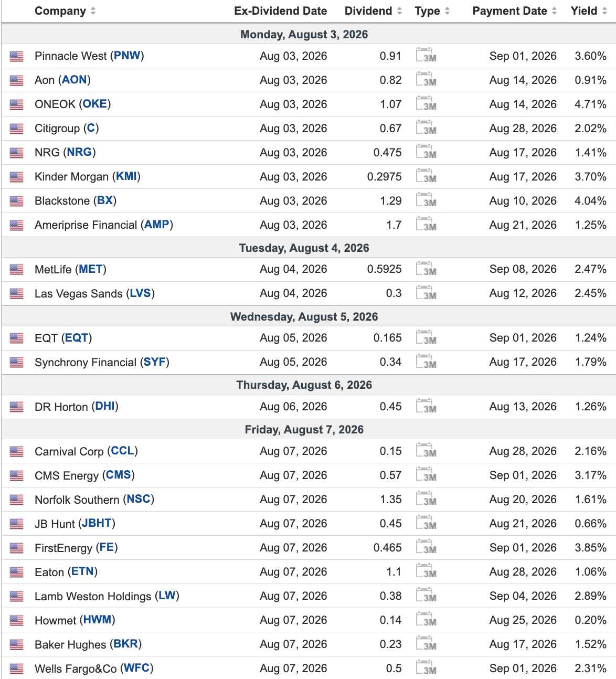
Task: Open the OKE ticker link
Action: [95, 104]
